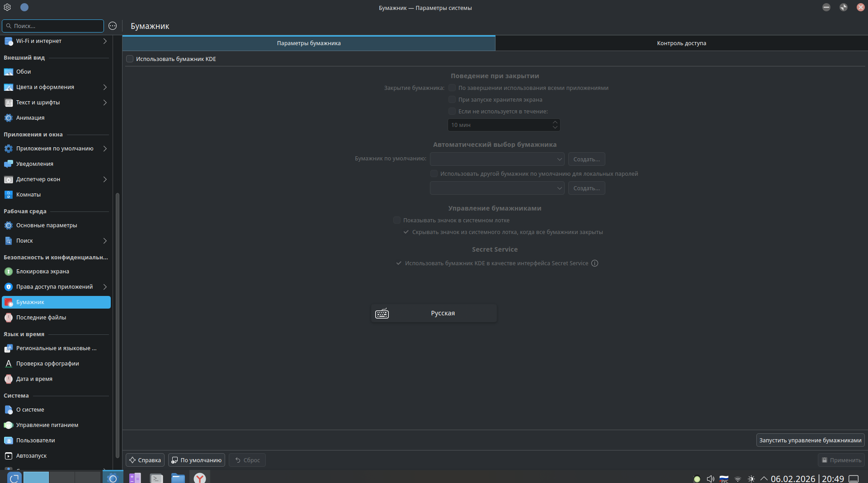The height and width of the screenshot is (483, 868).
Task: Show hidden system tray icons arrow
Action: [764, 479]
